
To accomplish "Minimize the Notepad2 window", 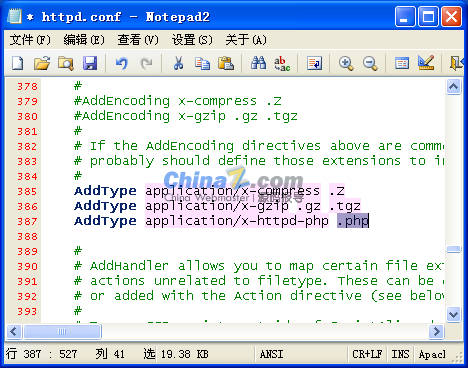I will coord(405,16).
